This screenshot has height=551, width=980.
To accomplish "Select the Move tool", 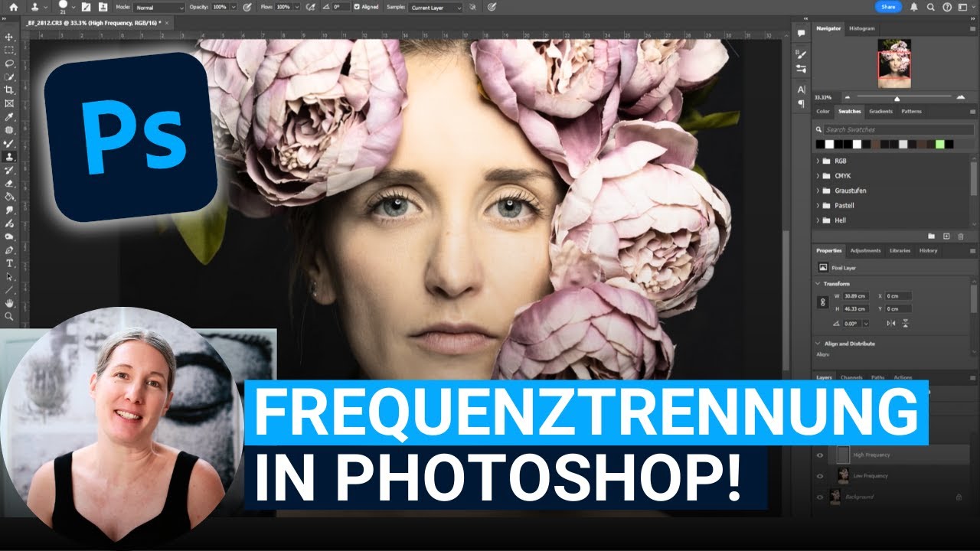I will click(9, 37).
